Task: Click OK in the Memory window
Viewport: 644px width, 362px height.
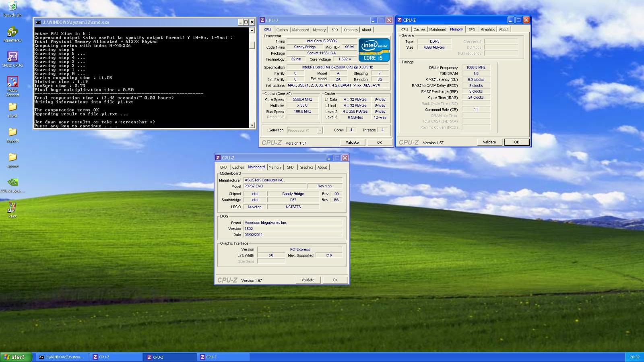Action: (x=516, y=142)
